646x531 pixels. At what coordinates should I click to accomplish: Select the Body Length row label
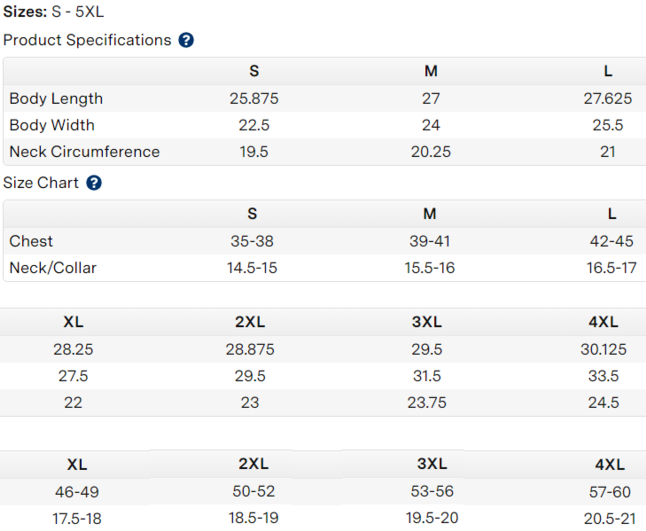click(56, 99)
